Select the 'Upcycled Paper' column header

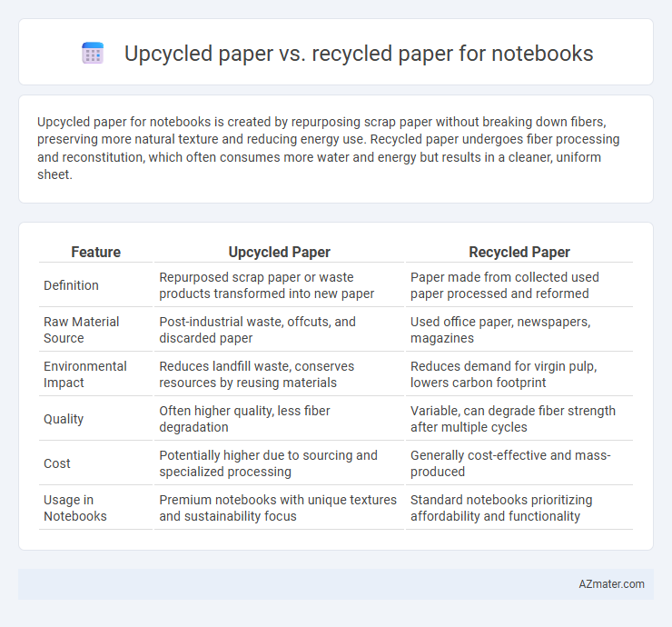[x=279, y=253]
